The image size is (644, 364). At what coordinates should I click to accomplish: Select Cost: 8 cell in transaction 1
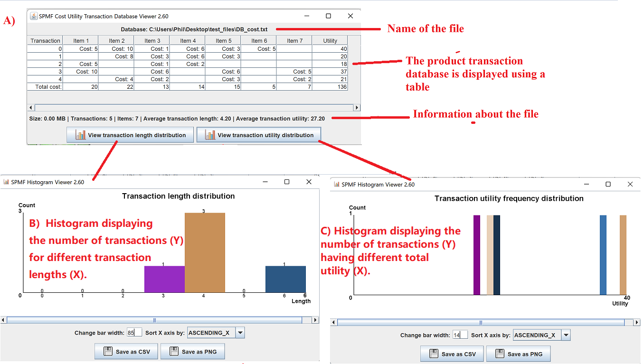point(116,56)
